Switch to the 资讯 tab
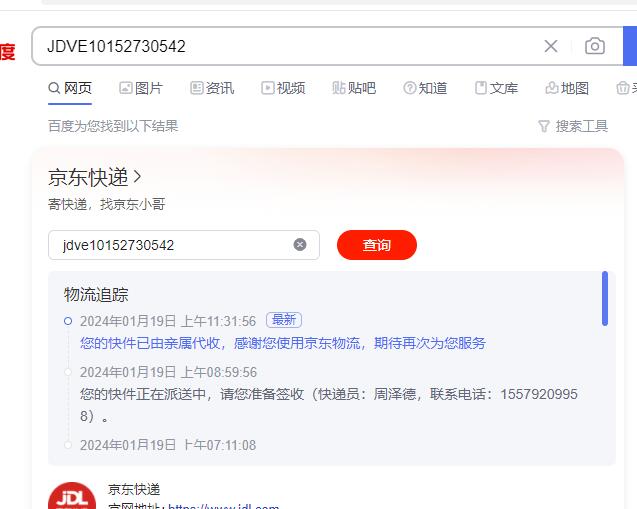Image resolution: width=637 pixels, height=509 pixels. [212, 88]
